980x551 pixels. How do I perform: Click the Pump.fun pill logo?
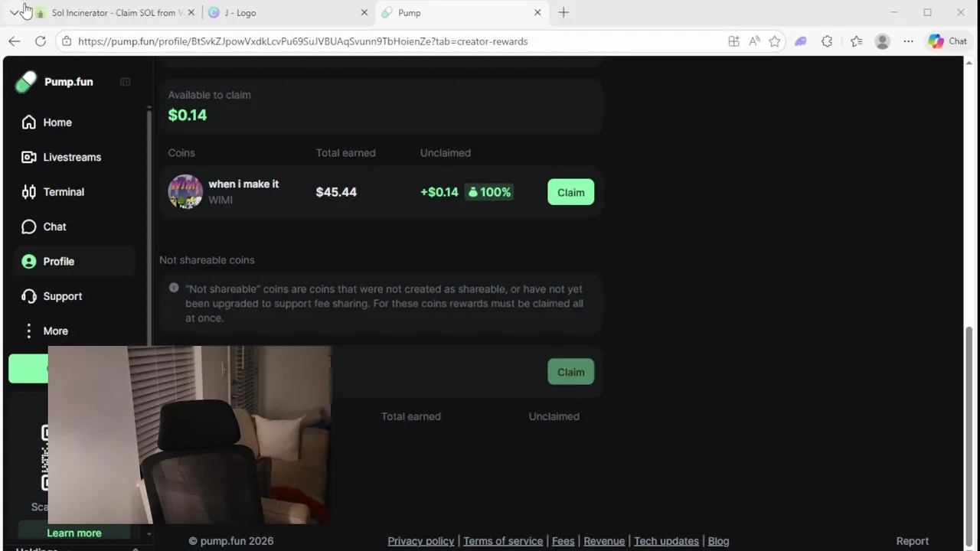pyautogui.click(x=26, y=82)
